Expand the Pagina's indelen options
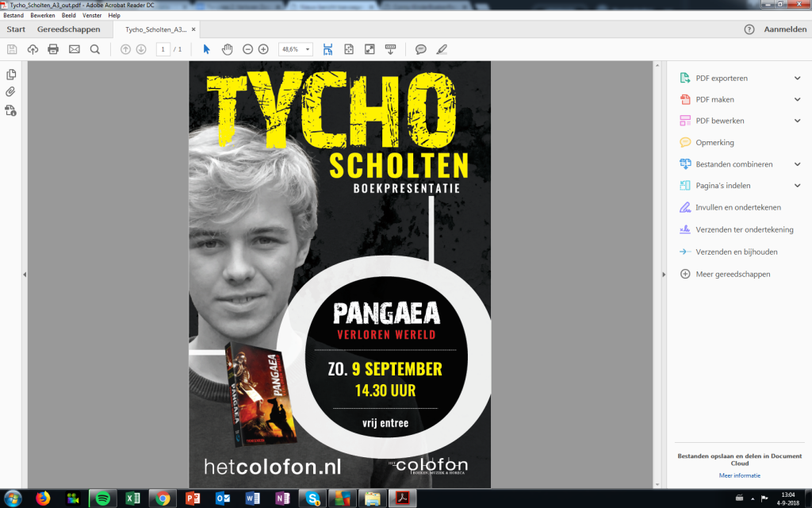Screen dimensions: 812x508 click(x=798, y=186)
